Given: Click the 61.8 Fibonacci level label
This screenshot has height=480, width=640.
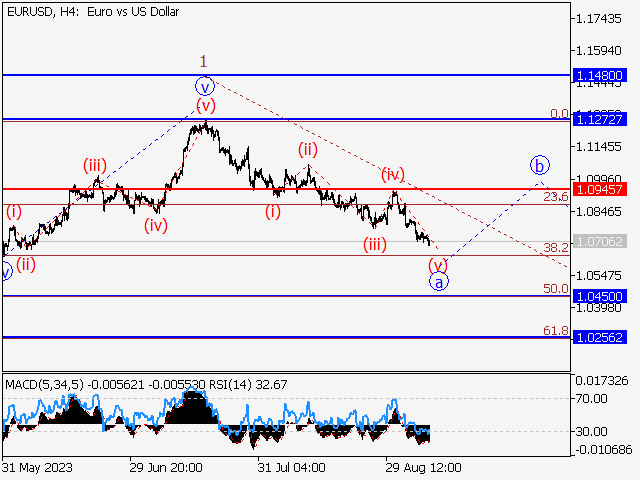Looking at the screenshot, I should 556,330.
